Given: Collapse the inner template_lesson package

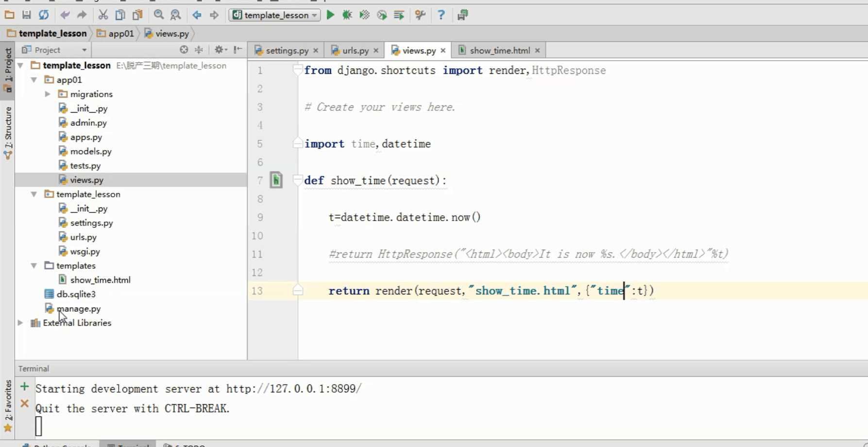Looking at the screenshot, I should coord(34,194).
